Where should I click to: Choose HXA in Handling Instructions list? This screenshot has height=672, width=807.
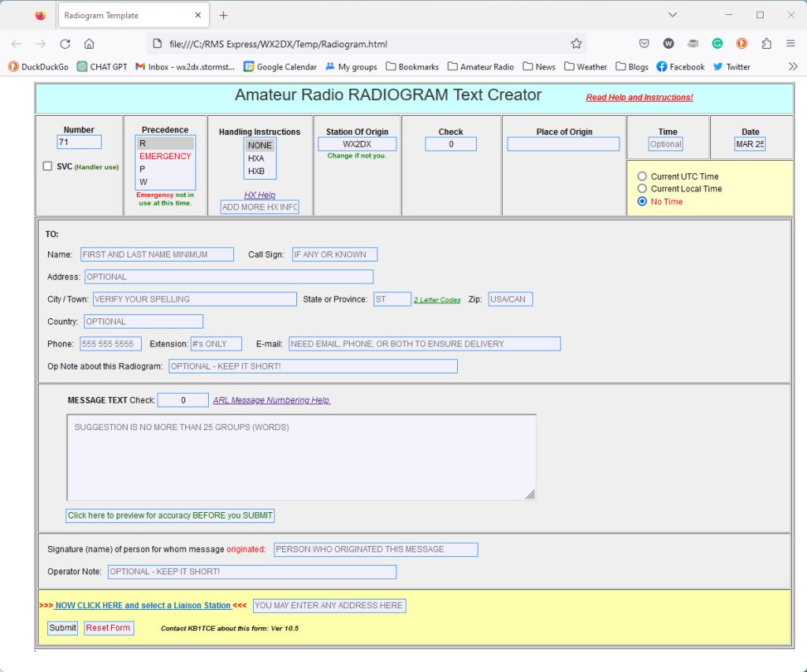(x=257, y=158)
